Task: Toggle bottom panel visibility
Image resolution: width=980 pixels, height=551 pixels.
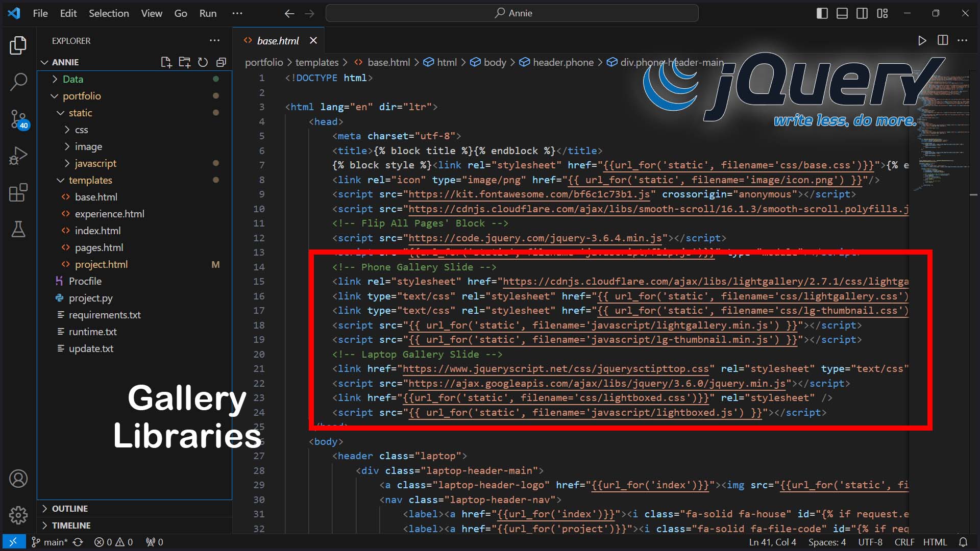Action: (842, 13)
